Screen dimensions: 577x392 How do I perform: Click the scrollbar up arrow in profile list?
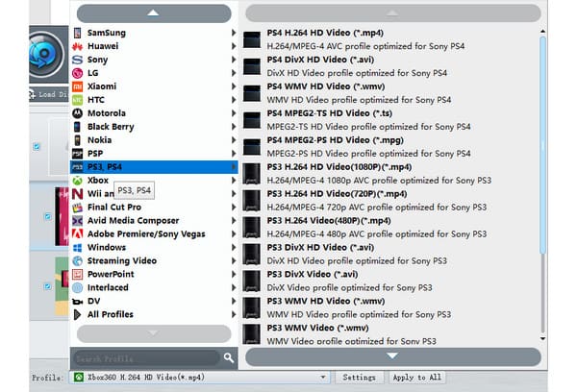coord(542,32)
